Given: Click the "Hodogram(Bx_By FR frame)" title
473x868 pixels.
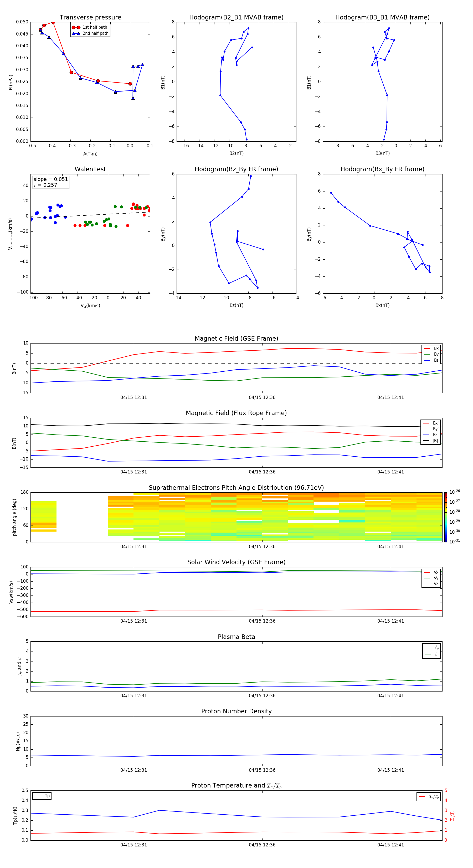Looking at the screenshot, I should coord(382,169).
